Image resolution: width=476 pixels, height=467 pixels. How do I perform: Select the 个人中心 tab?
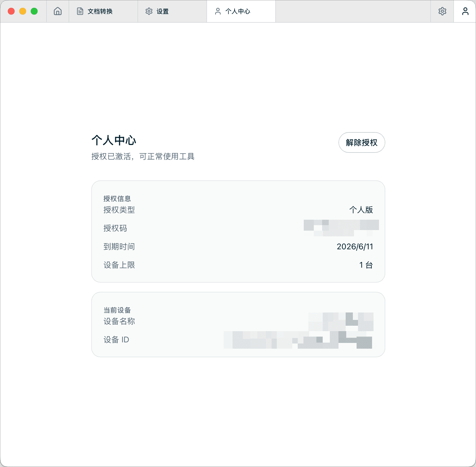pyautogui.click(x=241, y=11)
